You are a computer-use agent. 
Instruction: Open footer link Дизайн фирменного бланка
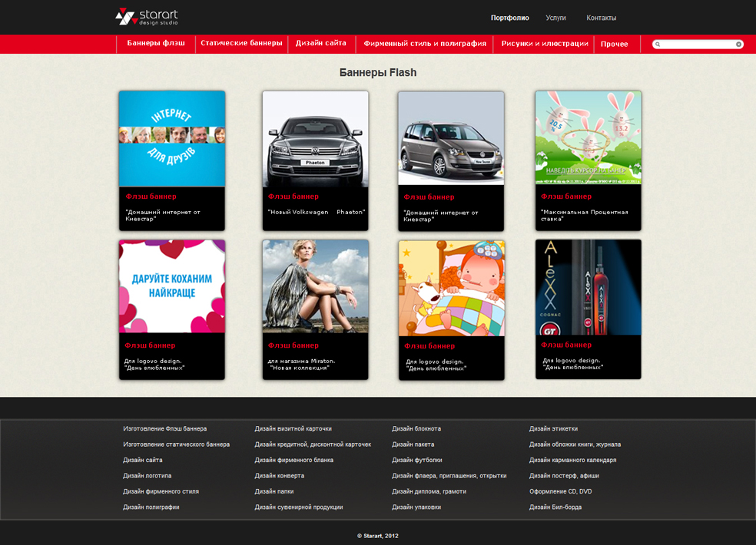pos(294,460)
